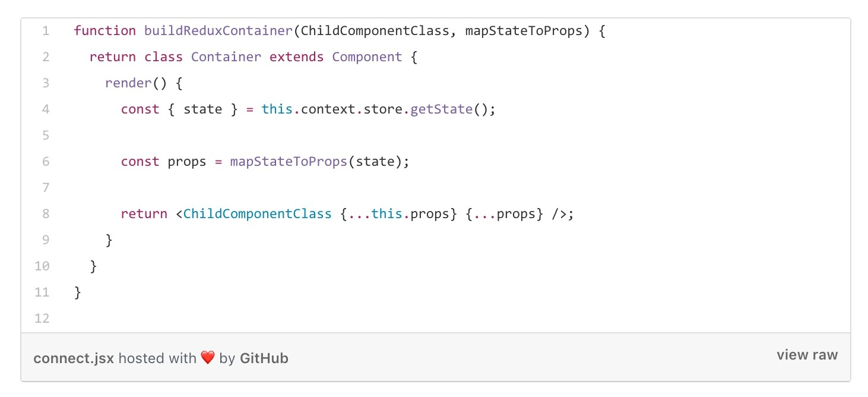Click the render method name
Screen dimensions: 868x397
(x=128, y=83)
